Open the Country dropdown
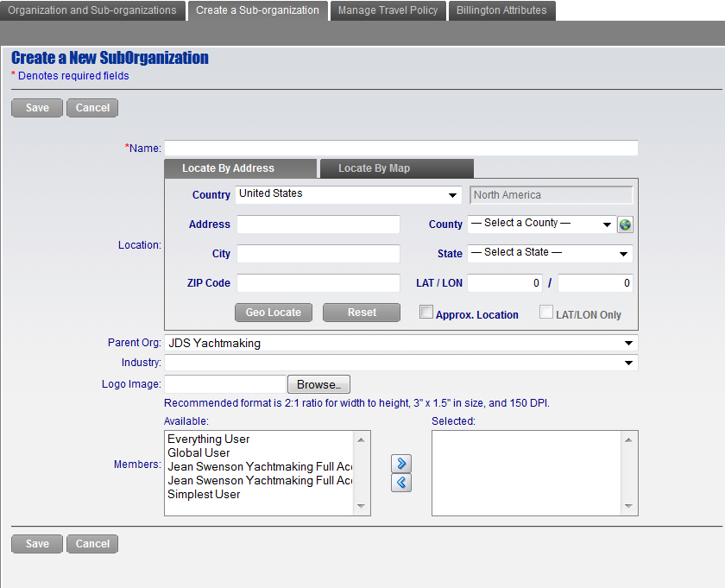This screenshot has height=588, width=725. pos(350,195)
